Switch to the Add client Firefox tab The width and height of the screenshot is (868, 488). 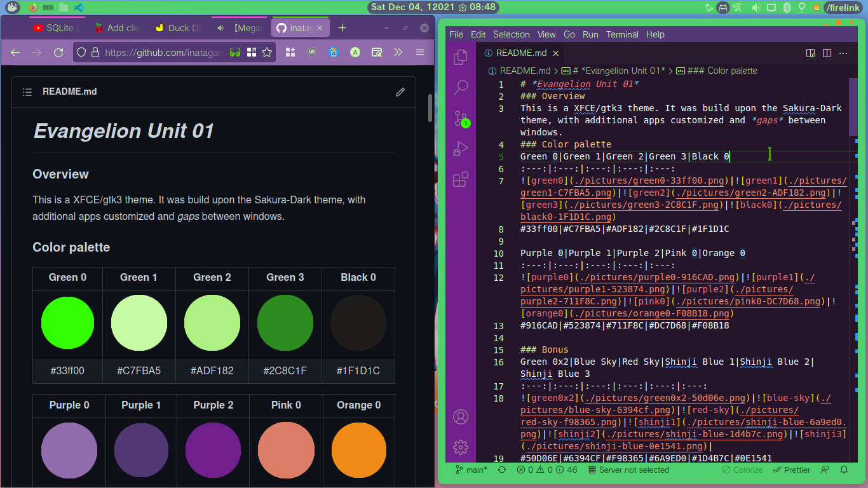point(117,28)
